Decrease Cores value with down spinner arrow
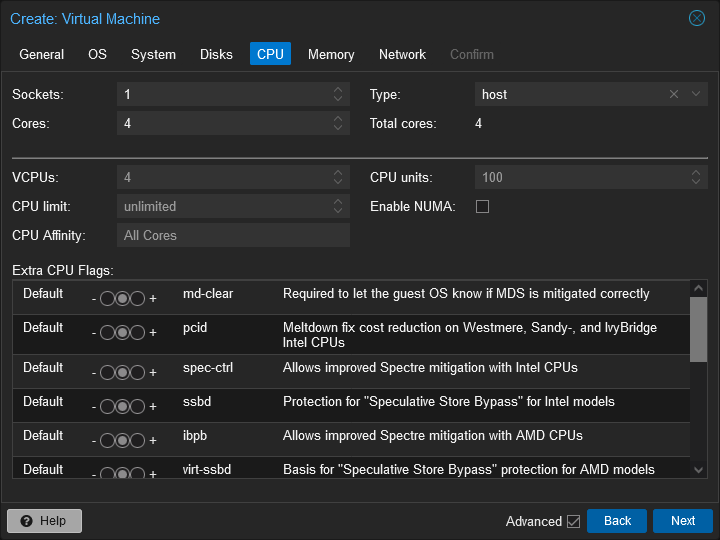720x540 pixels. click(x=338, y=128)
